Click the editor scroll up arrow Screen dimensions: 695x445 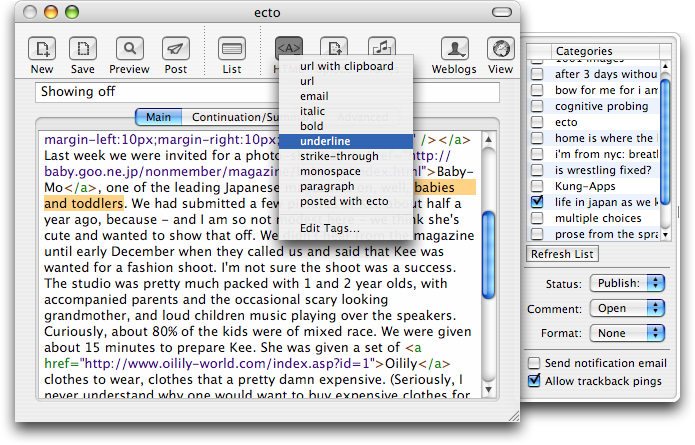click(488, 140)
